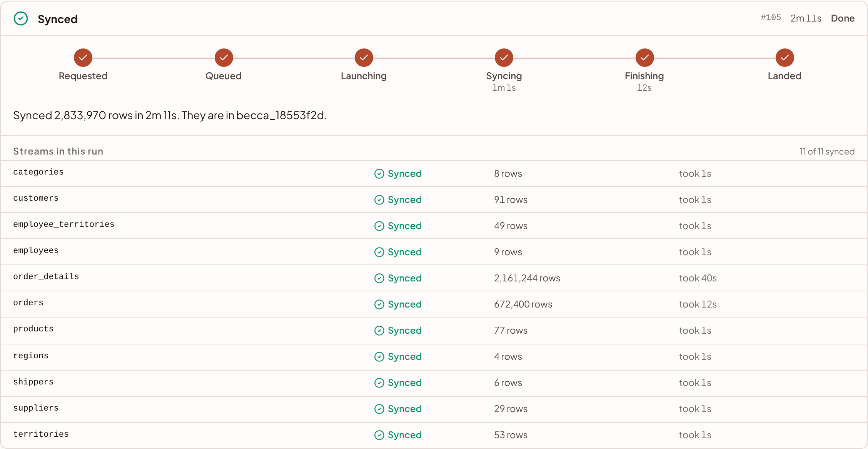The height and width of the screenshot is (449, 868).
Task: Select the employees stream name
Action: (x=36, y=251)
